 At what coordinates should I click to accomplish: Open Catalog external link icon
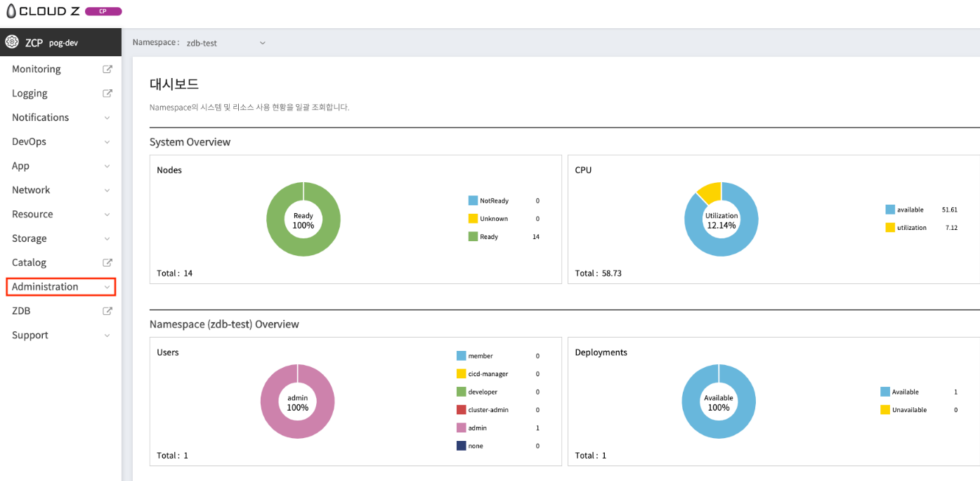107,262
